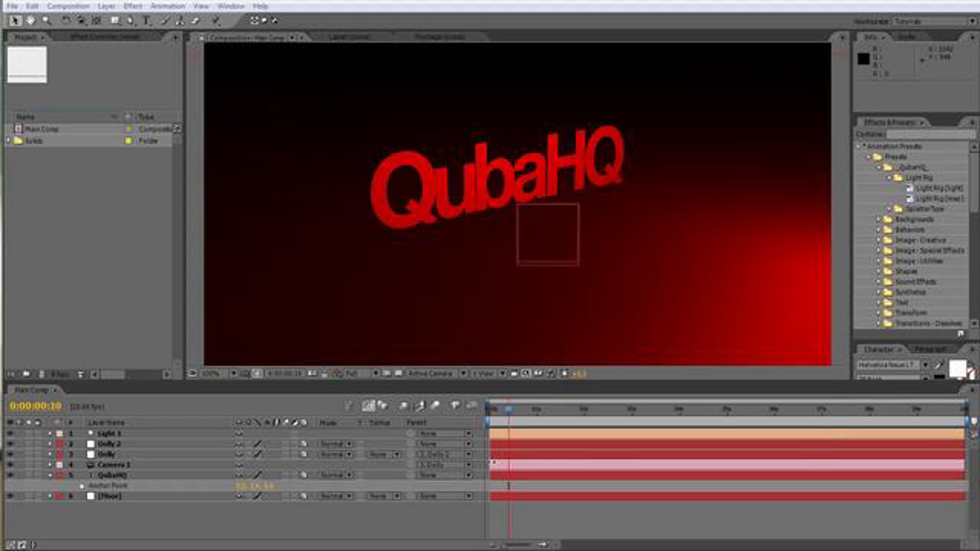Select the Pen tool

click(x=131, y=20)
